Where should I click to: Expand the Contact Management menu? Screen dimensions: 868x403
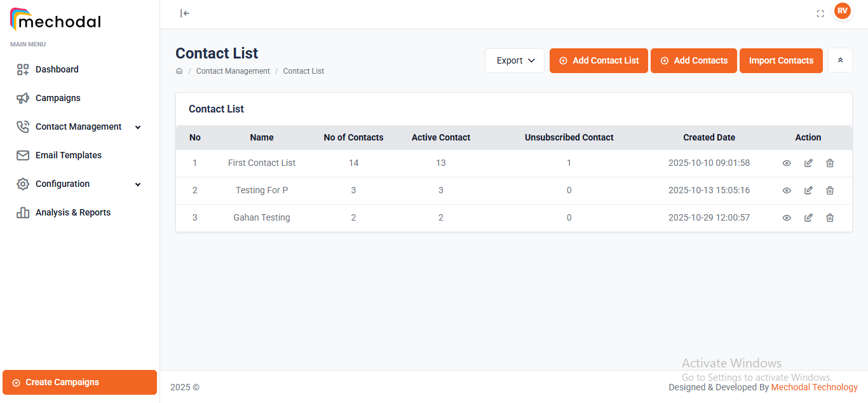(78, 126)
